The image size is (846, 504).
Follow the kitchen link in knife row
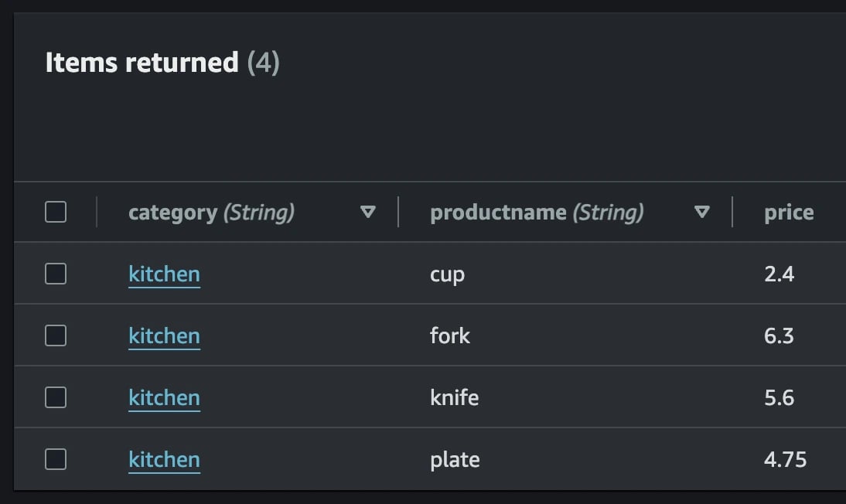pyautogui.click(x=164, y=398)
